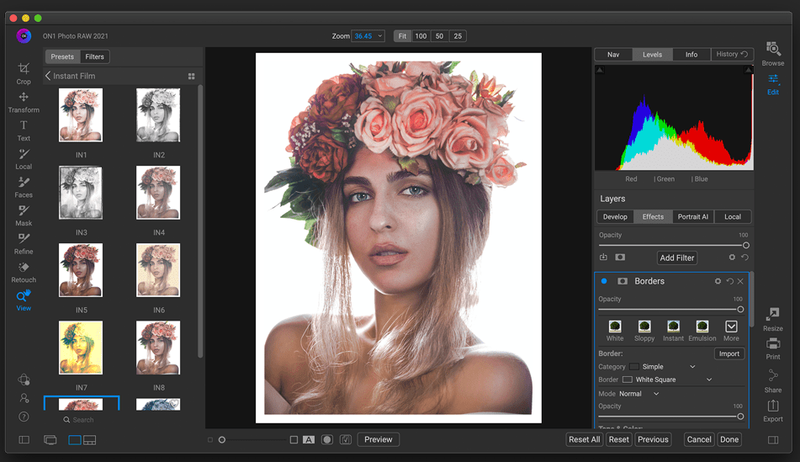Screen dimensions: 800x462
Task: Click the Print icon
Action: coord(773,348)
